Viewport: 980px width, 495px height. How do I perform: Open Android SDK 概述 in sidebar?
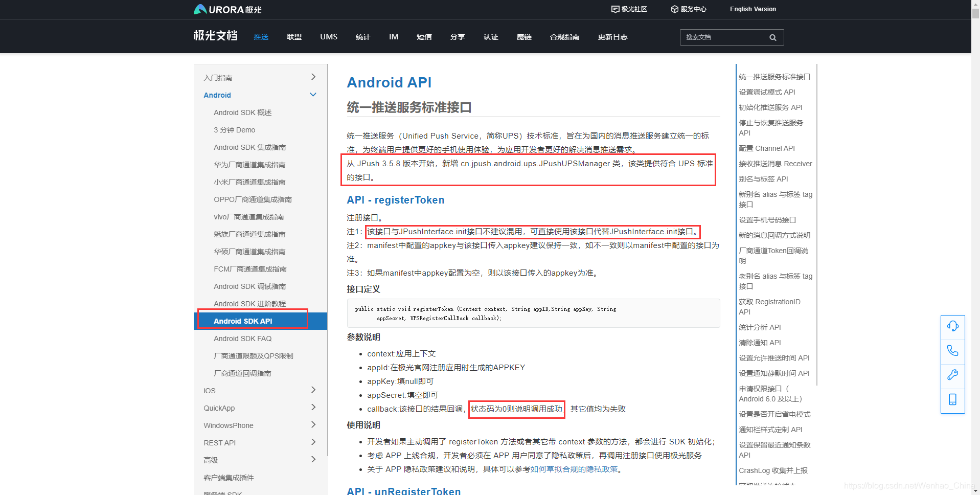(x=242, y=112)
